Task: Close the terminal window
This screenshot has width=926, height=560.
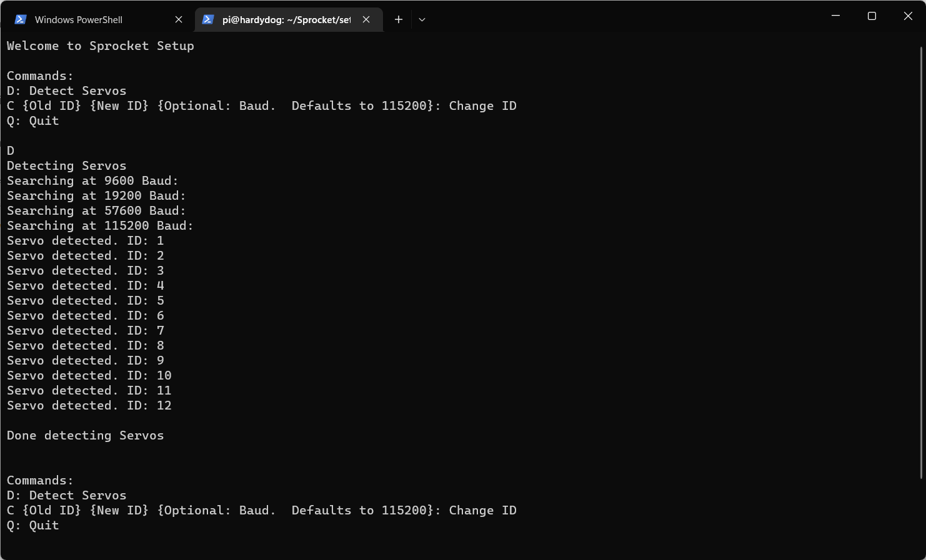Action: tap(908, 16)
